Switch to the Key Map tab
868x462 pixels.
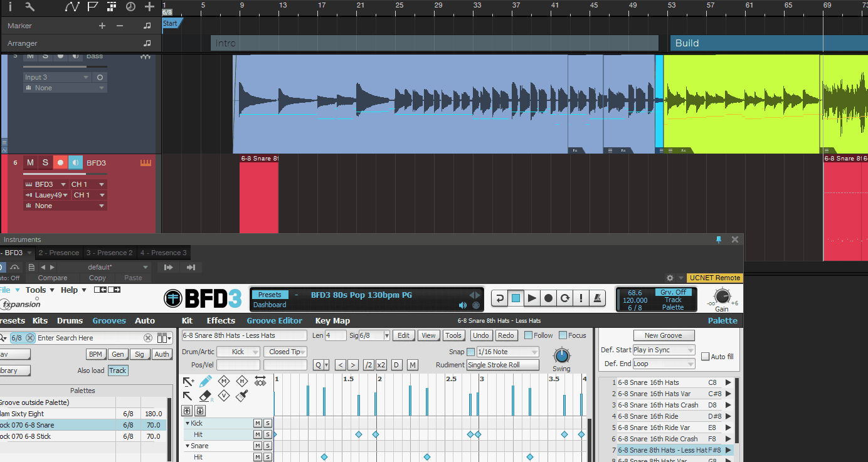[x=332, y=321]
